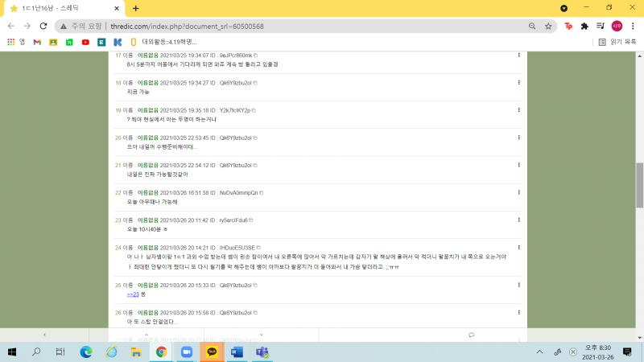Open the red Tp extension

[x=568, y=27]
